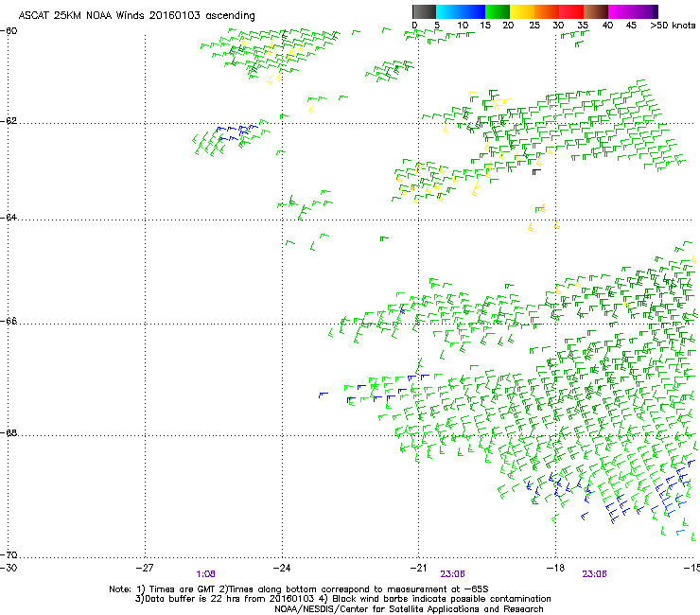Click the purple time '23:06' near -18
Viewport: 700px width, 615px height.
pyautogui.click(x=594, y=574)
